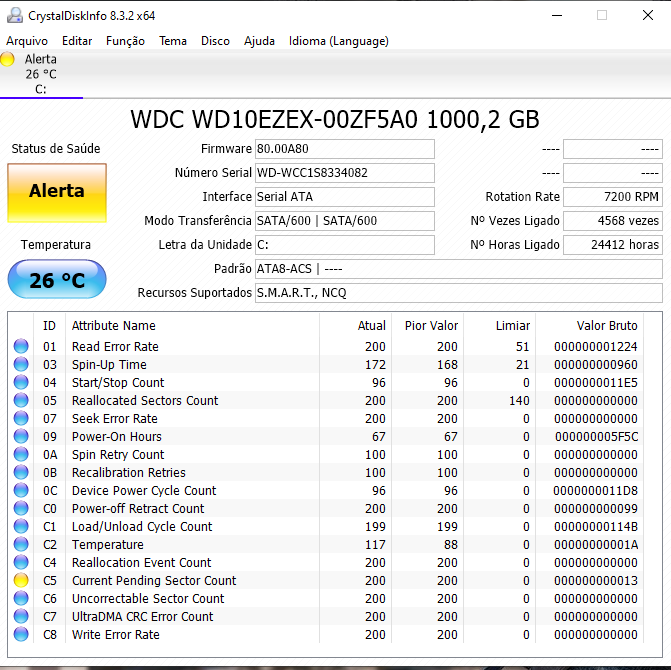Click the Atual column header
Screen dimensions: 671x670
(355, 326)
